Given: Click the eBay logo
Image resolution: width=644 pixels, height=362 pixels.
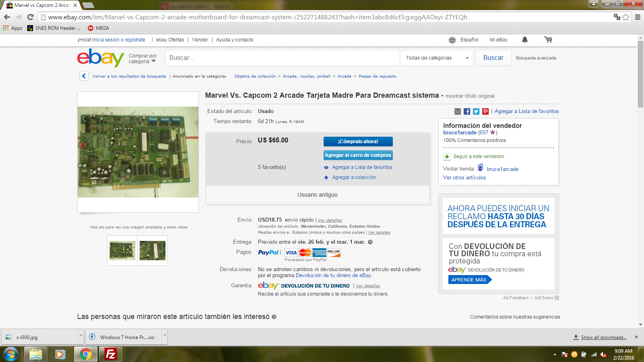Looking at the screenshot, I should pos(101,58).
